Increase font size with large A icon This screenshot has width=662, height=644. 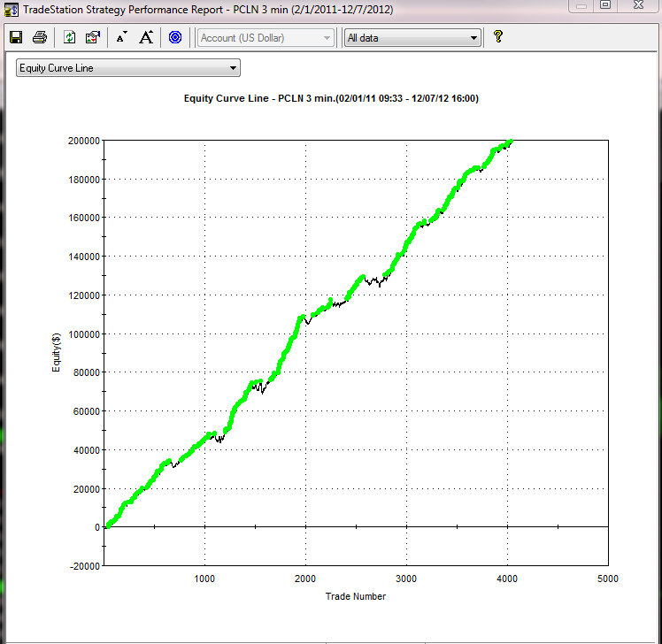(x=147, y=37)
